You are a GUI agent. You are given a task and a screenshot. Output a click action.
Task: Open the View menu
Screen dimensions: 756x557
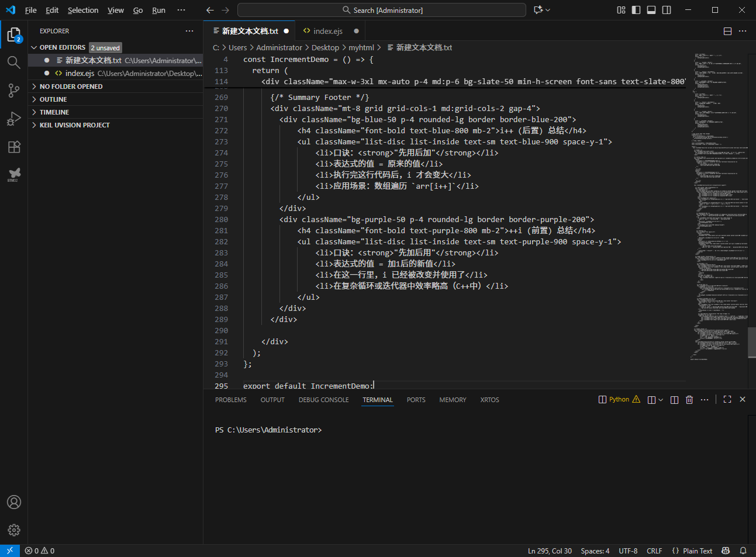(116, 10)
